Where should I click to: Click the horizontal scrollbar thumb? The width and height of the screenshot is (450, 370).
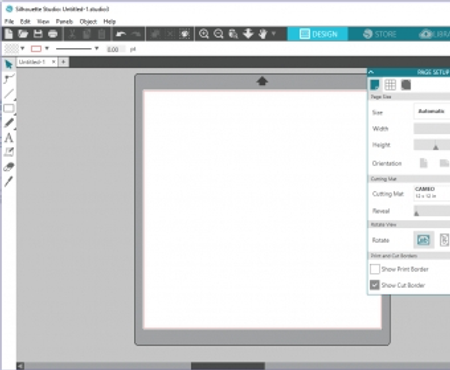[228, 366]
